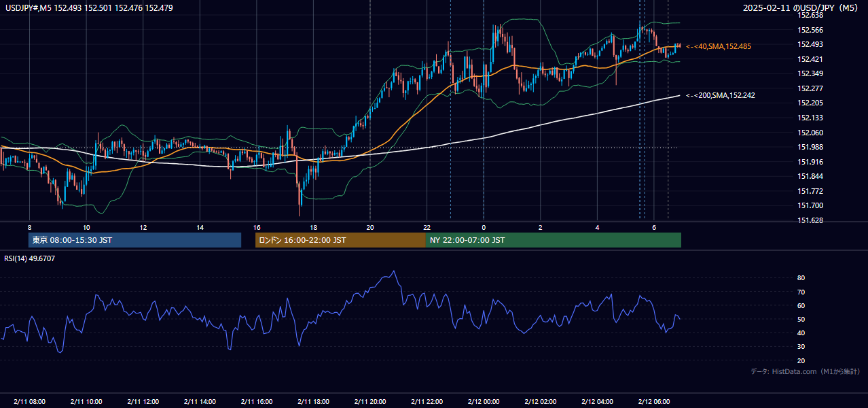Click the 2/11 20:00 date axis label

(x=370, y=402)
